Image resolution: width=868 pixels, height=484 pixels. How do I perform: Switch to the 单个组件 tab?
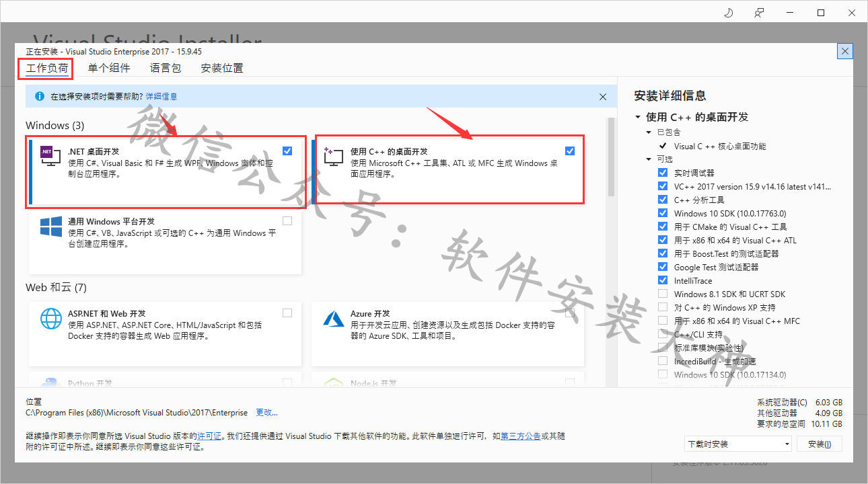(x=109, y=68)
